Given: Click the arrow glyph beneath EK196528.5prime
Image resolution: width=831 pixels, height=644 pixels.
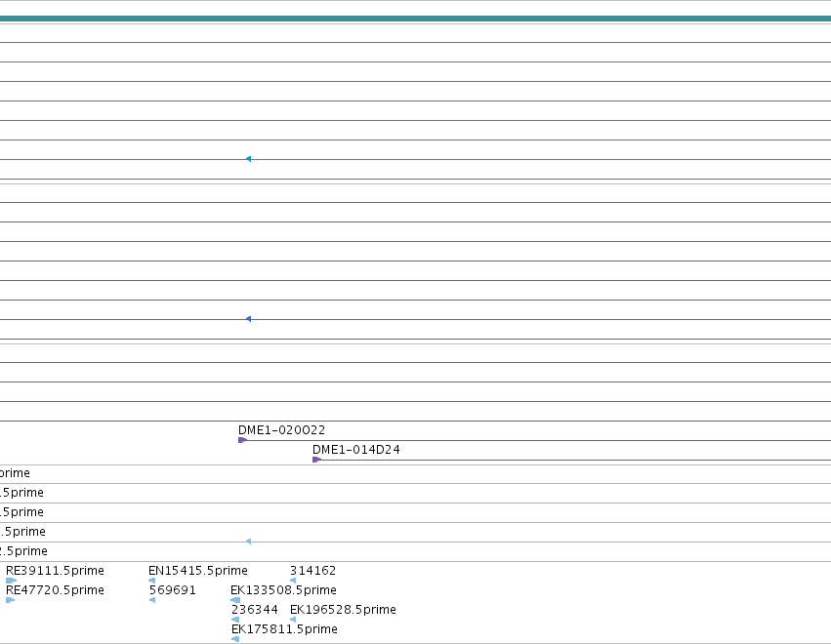Looking at the screenshot, I should click(x=293, y=620).
